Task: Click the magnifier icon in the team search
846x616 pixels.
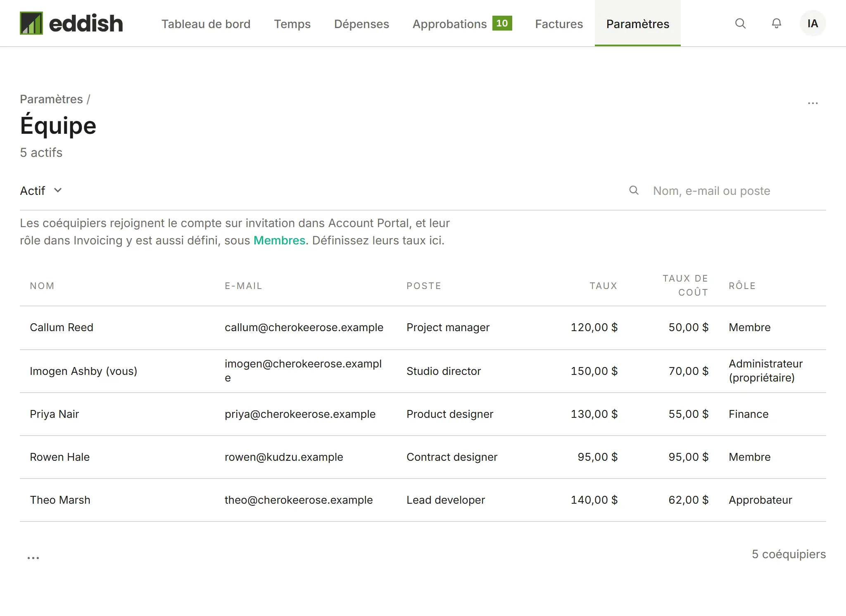Action: (x=634, y=190)
